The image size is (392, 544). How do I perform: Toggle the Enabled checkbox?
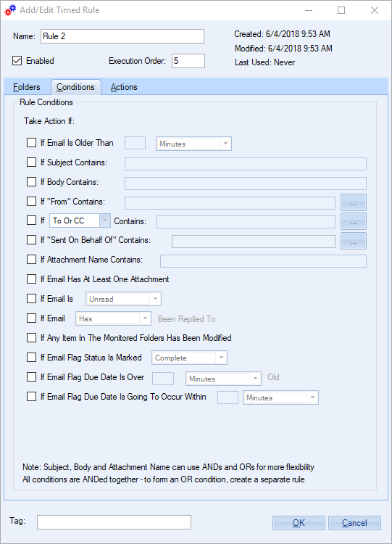[17, 61]
